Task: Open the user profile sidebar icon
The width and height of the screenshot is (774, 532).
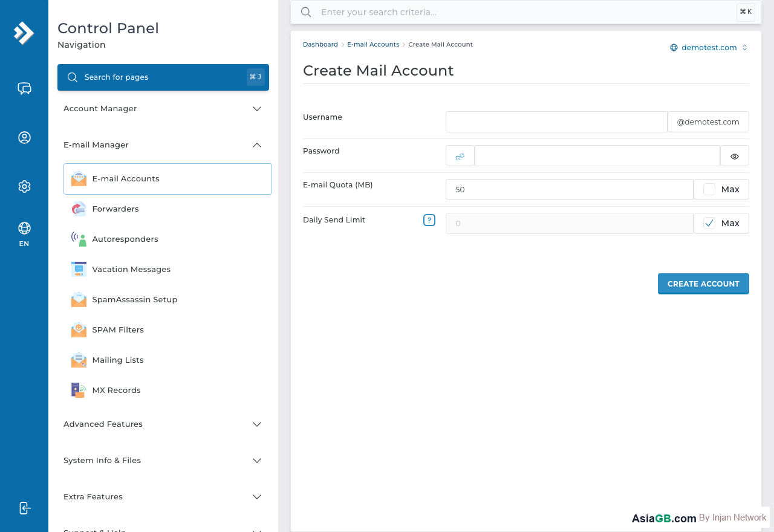Action: (x=24, y=138)
